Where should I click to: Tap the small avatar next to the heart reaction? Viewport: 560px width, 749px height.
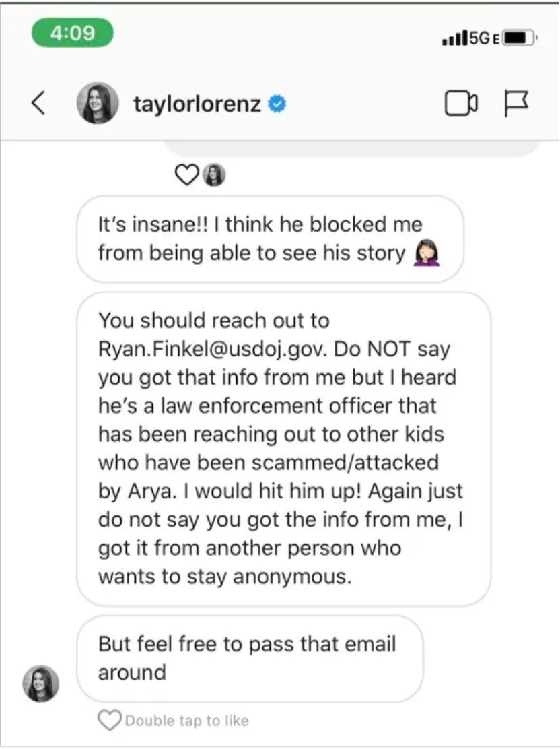click(215, 175)
